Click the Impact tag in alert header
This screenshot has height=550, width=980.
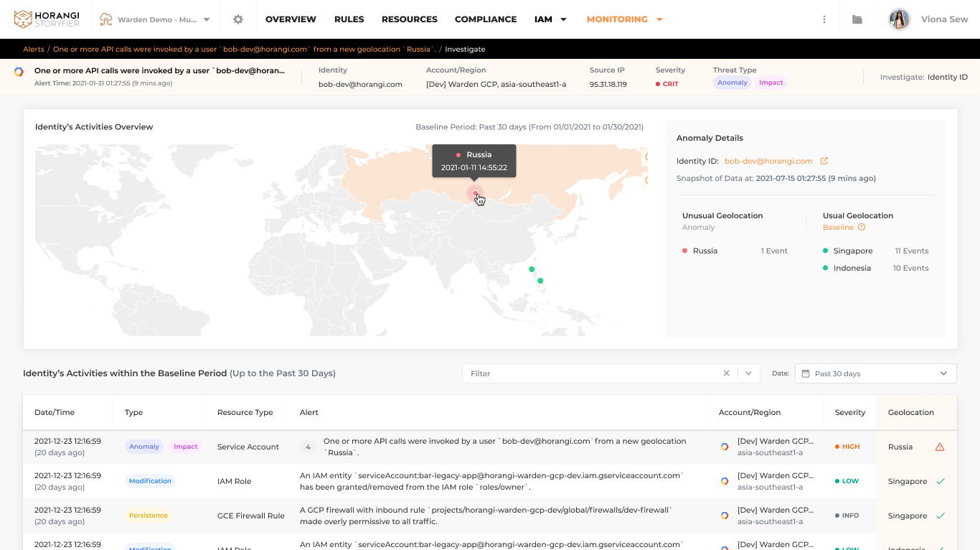tap(771, 83)
